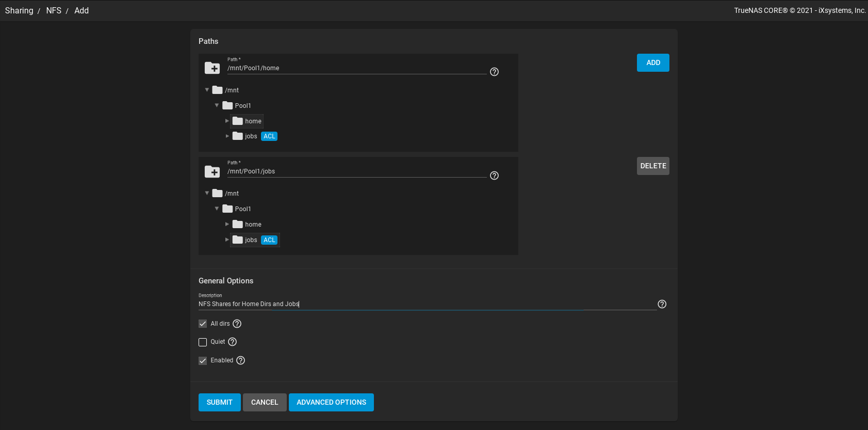
Task: Click the SUBMIT button
Action: 220,402
